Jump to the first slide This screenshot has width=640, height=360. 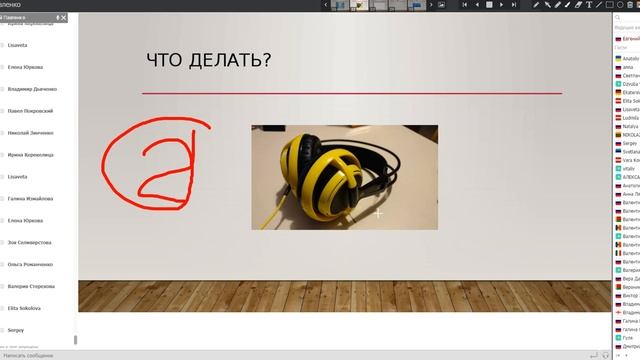coord(464,5)
